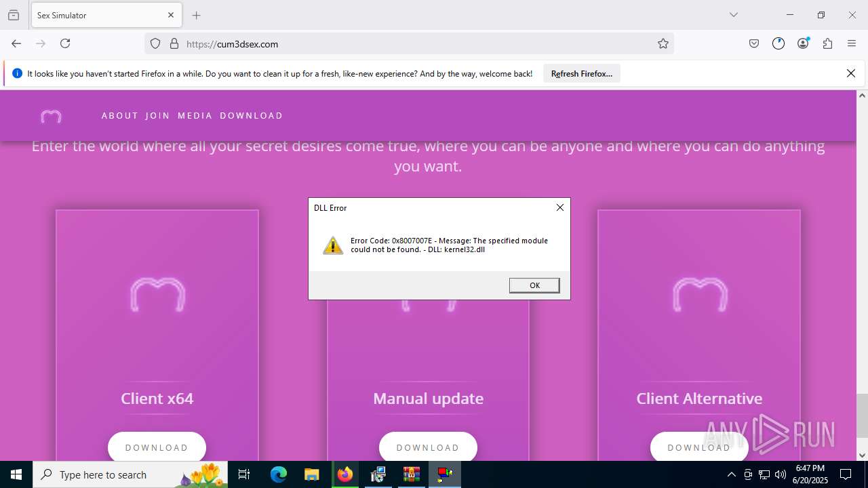
Task: Click the page scrollbar up arrow
Action: point(862,96)
